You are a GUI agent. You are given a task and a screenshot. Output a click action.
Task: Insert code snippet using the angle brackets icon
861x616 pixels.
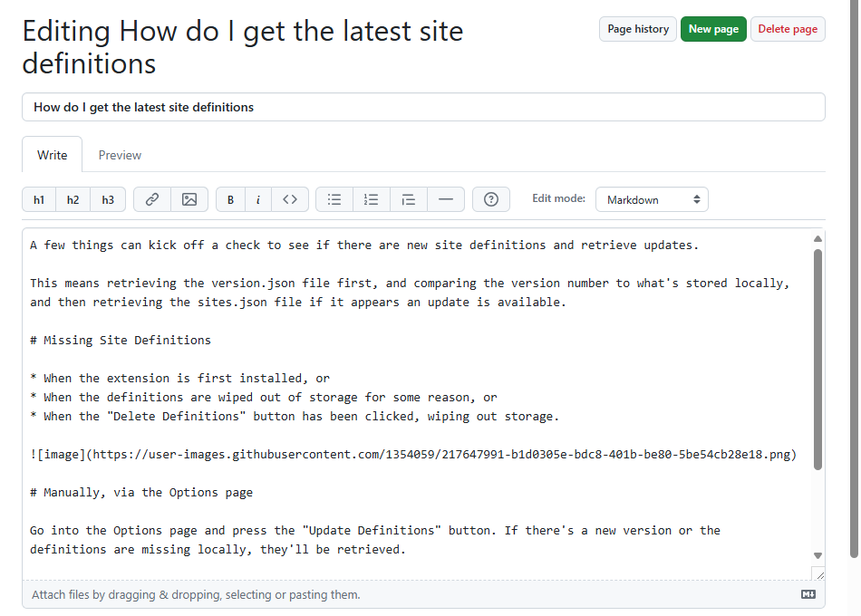point(290,199)
